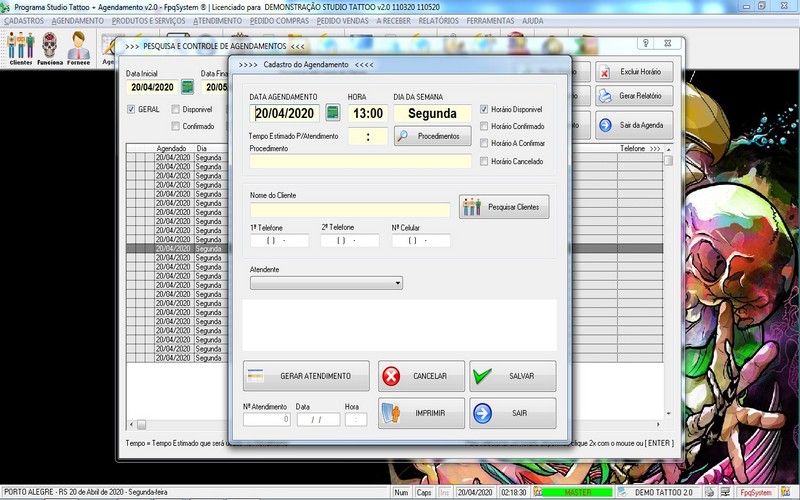
Task: Click Sair da Agenda button
Action: click(x=634, y=125)
